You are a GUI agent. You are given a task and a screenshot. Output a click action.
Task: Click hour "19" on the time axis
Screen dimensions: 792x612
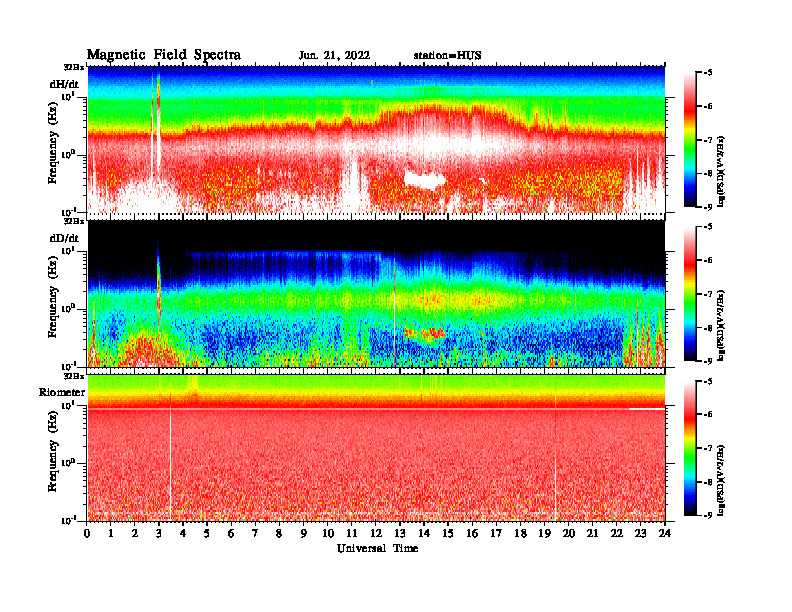pos(544,533)
